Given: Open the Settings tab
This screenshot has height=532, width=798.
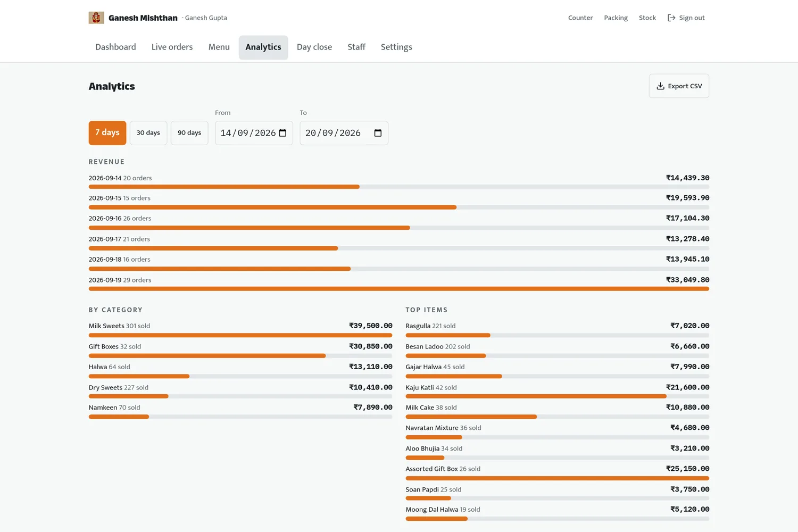Looking at the screenshot, I should pyautogui.click(x=396, y=47).
